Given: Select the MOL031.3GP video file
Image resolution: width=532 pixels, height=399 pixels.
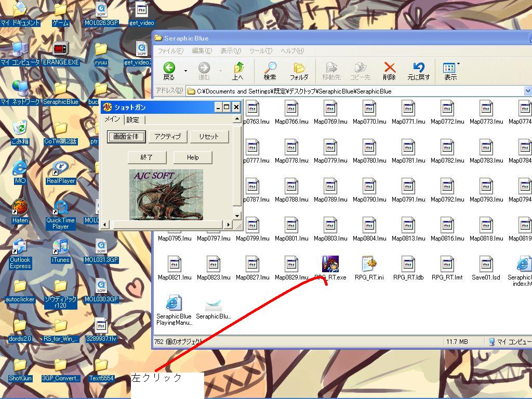Looking at the screenshot, I should point(101,247).
